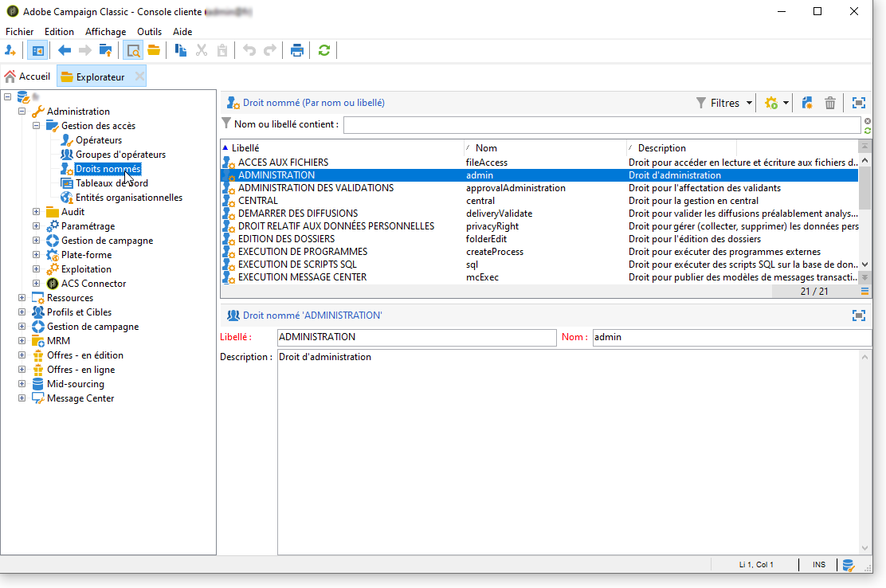
Task: Click the parent folder up-arrow icon
Action: [105, 50]
